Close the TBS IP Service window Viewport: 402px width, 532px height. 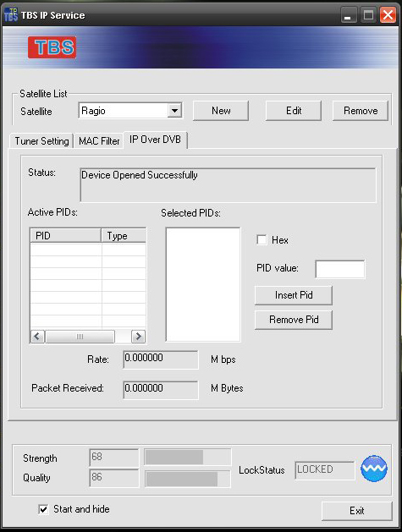(388, 15)
